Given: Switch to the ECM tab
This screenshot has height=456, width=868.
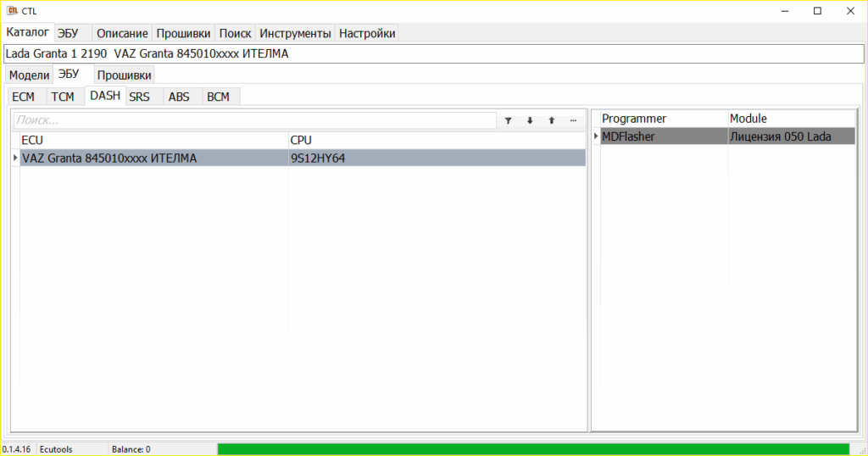Looking at the screenshot, I should pos(23,97).
